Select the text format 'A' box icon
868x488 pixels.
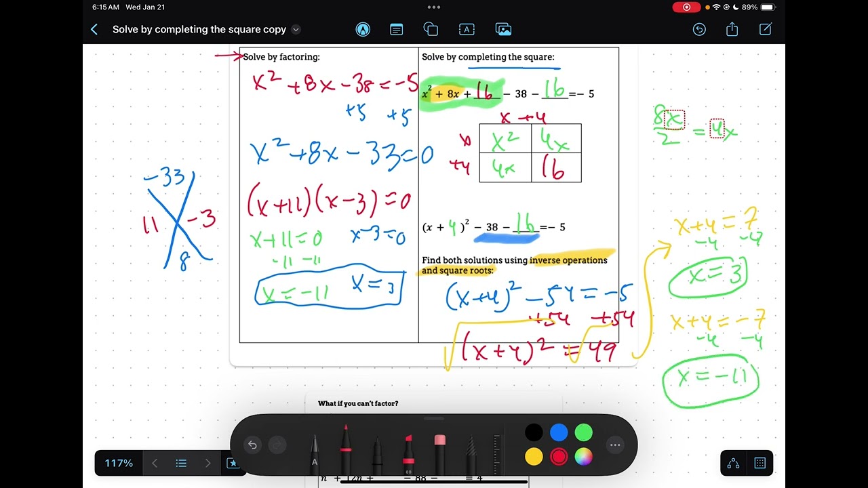466,29
